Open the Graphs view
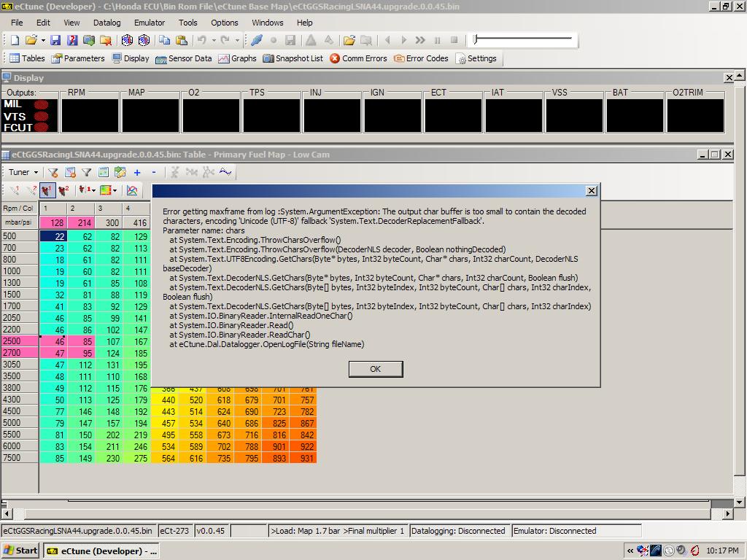Viewport: 747px width, 560px height. pos(237,58)
